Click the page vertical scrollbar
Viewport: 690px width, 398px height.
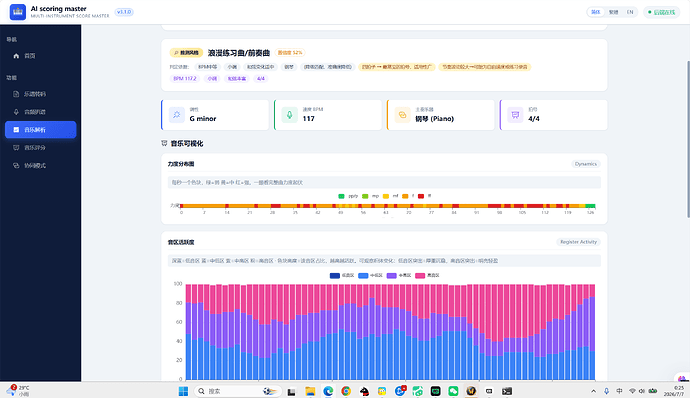click(688, 139)
